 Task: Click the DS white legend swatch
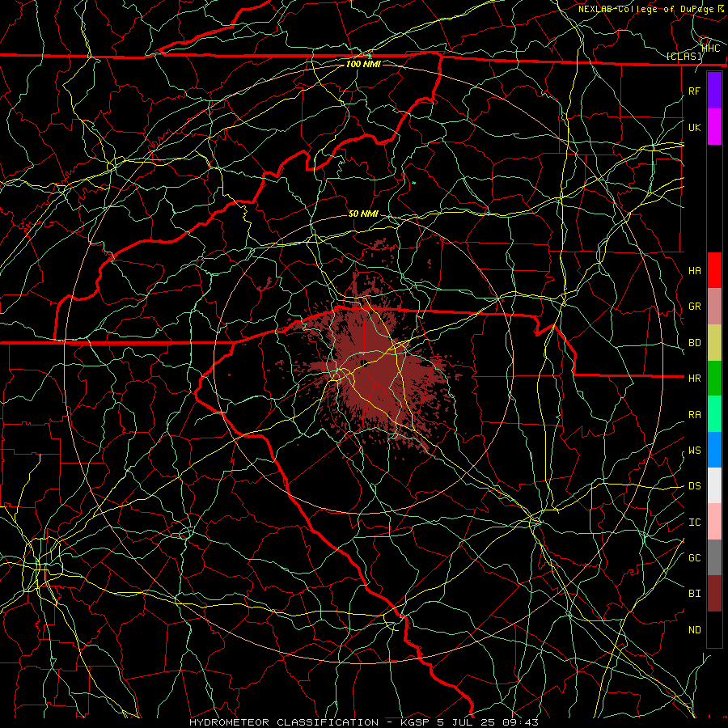tap(714, 485)
